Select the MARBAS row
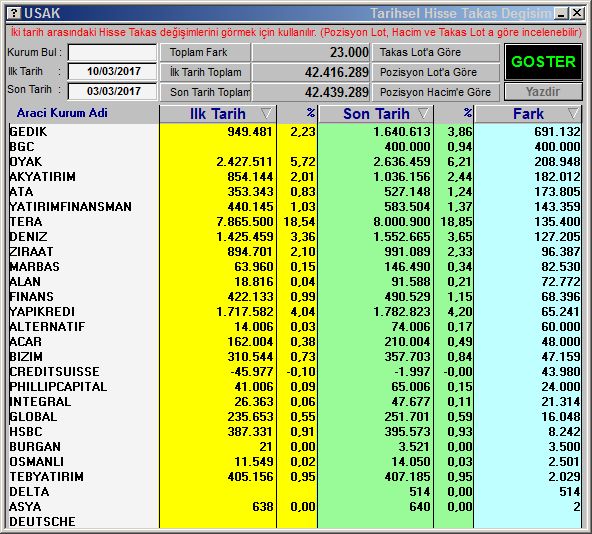The image size is (592, 534). coord(295,267)
